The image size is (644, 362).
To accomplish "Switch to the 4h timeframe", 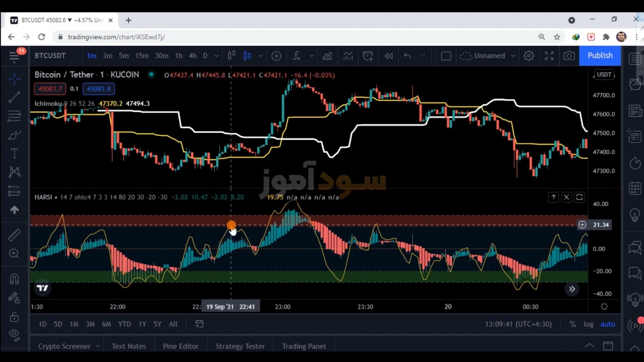I will [x=193, y=56].
